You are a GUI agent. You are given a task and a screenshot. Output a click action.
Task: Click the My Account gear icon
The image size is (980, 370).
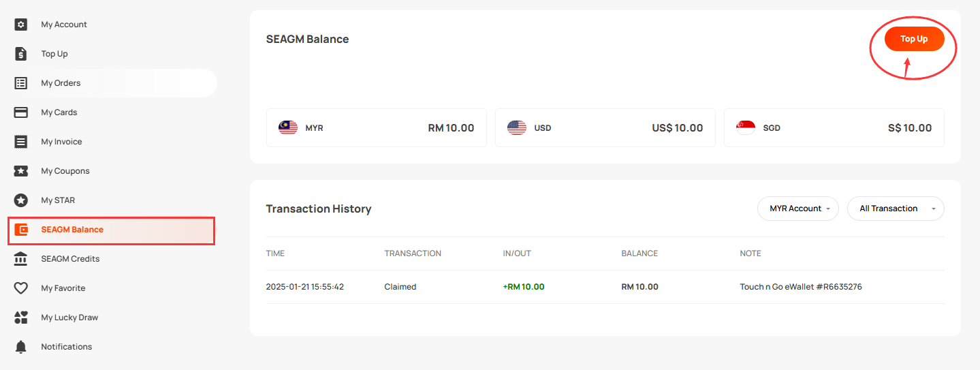click(21, 25)
